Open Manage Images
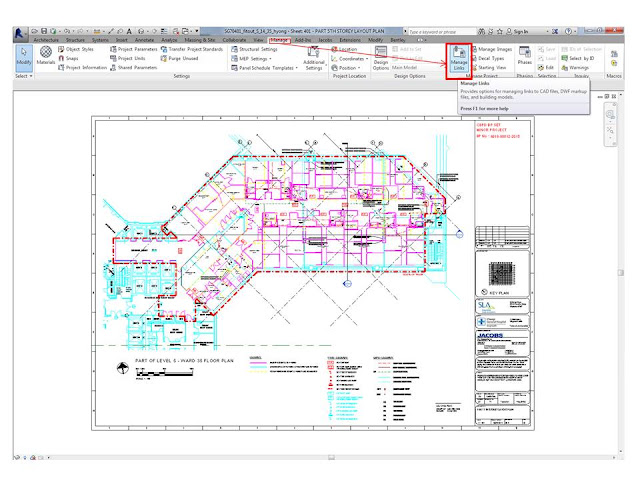 click(492, 49)
